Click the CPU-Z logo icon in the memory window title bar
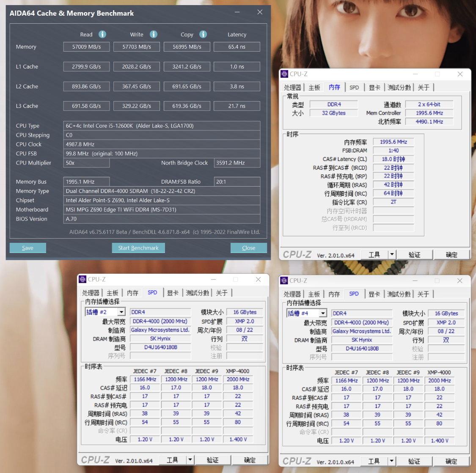Viewport: 476px width, 473px height. (x=284, y=74)
